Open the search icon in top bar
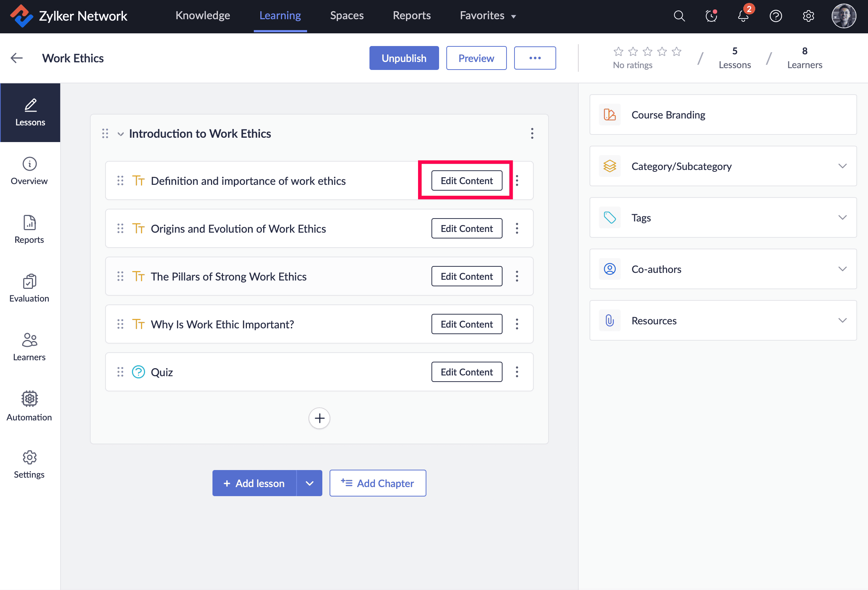The height and width of the screenshot is (590, 868). pyautogui.click(x=679, y=16)
